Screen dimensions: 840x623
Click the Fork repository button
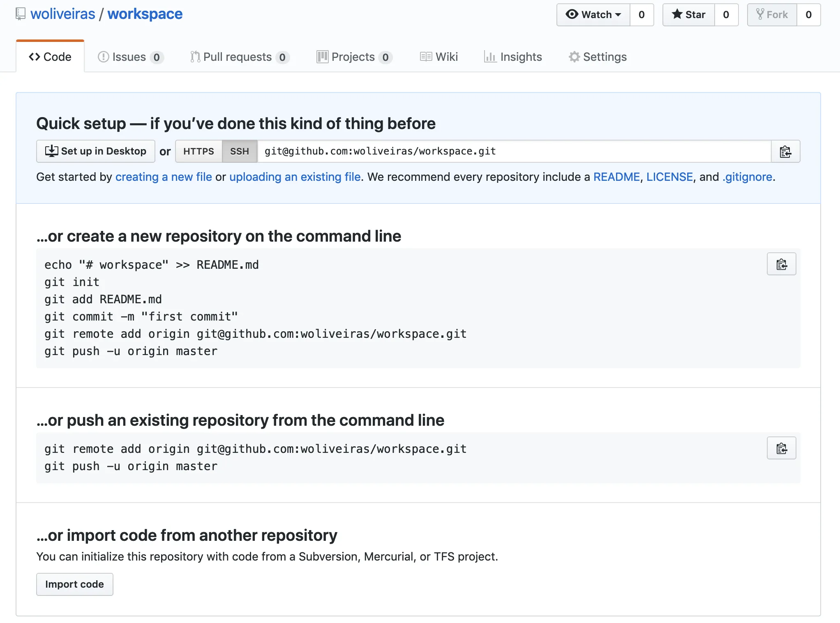(772, 14)
